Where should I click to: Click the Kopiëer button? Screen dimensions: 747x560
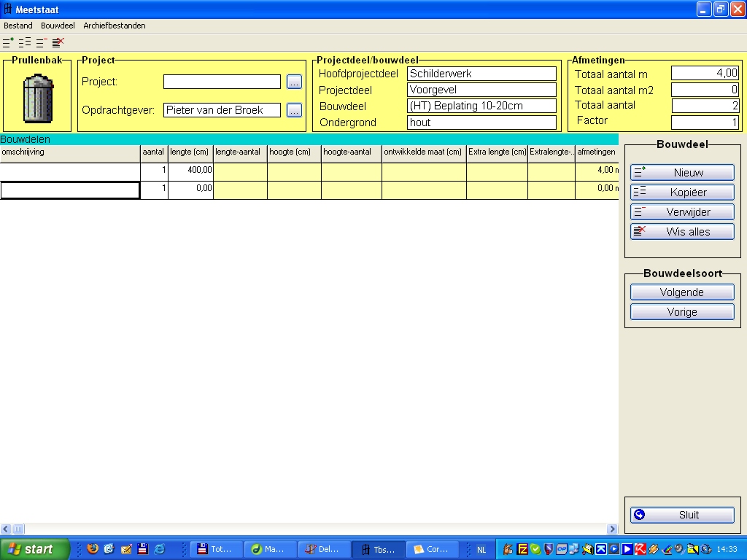(x=682, y=192)
